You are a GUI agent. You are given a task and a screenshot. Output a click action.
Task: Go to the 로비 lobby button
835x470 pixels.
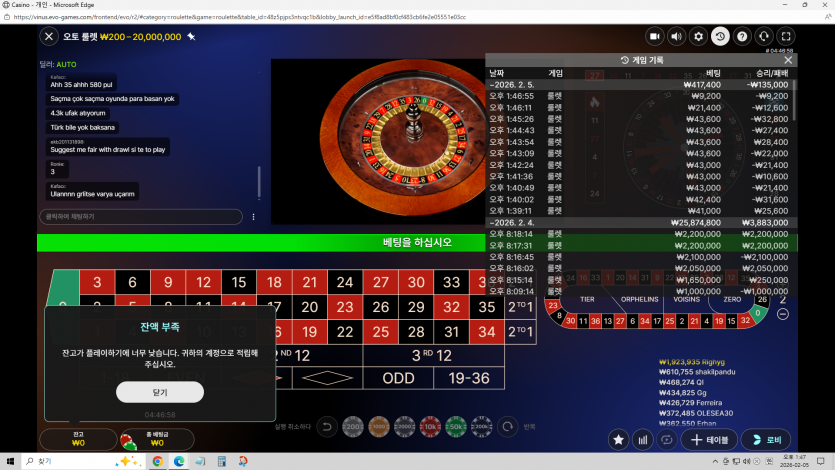(766, 440)
